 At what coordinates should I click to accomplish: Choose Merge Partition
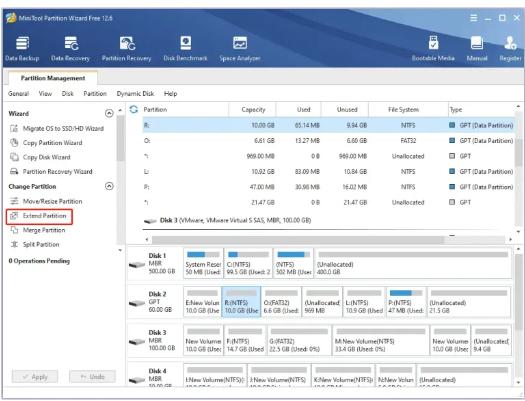[38, 230]
